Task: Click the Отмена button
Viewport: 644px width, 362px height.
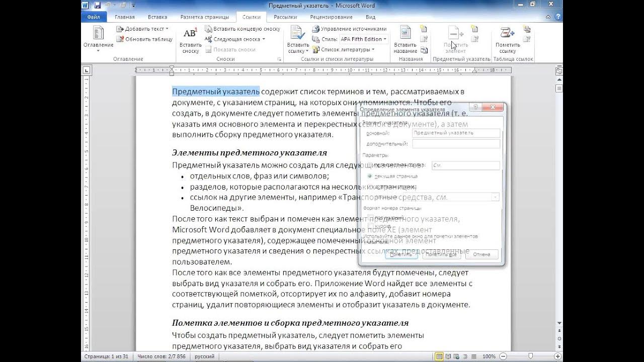Action: [481, 254]
